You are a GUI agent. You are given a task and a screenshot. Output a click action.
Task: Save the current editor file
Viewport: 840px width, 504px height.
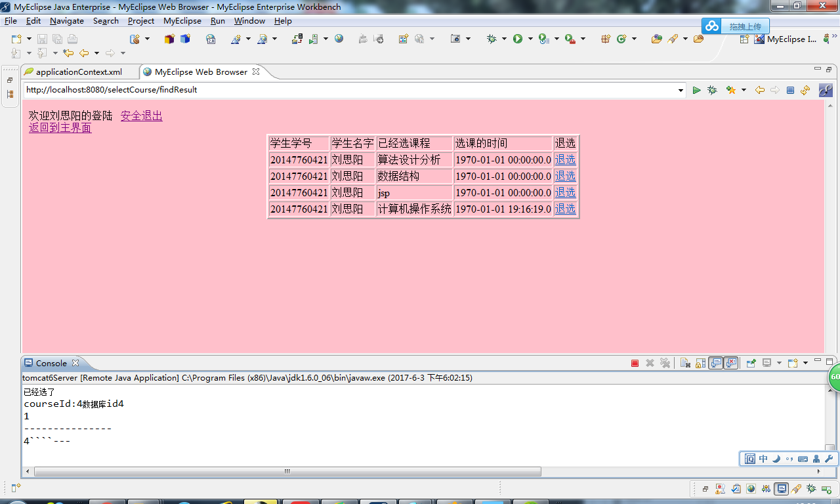point(41,39)
